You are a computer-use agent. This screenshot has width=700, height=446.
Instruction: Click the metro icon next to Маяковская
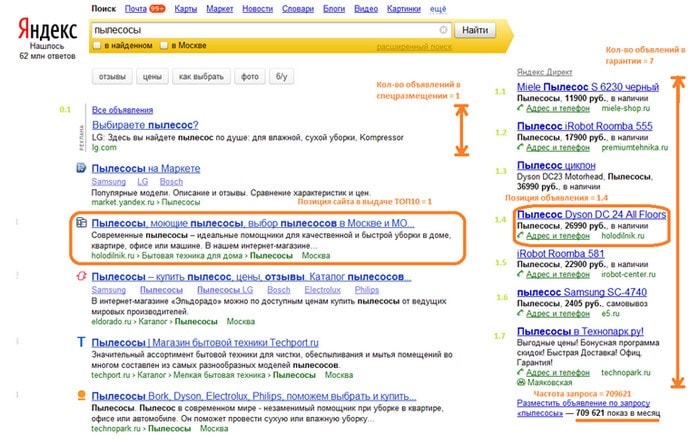521,382
